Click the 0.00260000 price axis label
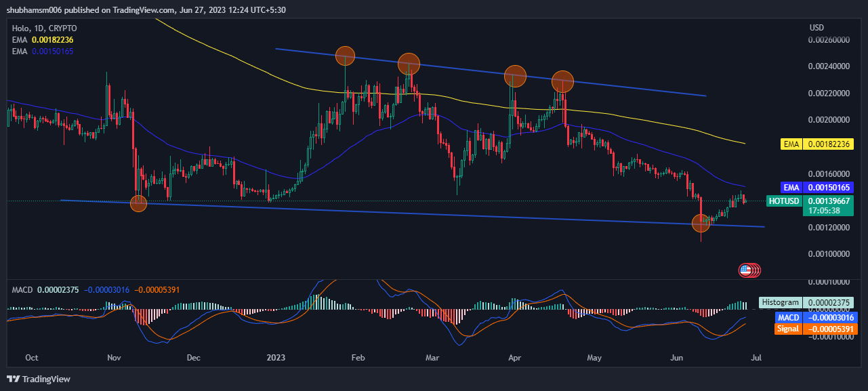Viewport: 868px width, 391px height. tap(829, 40)
